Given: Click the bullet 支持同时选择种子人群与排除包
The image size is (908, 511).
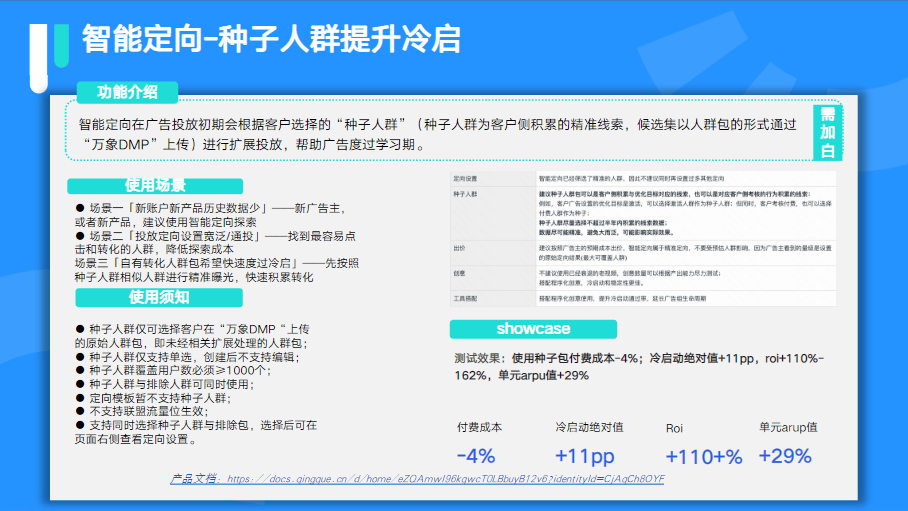Looking at the screenshot, I should (x=196, y=432).
